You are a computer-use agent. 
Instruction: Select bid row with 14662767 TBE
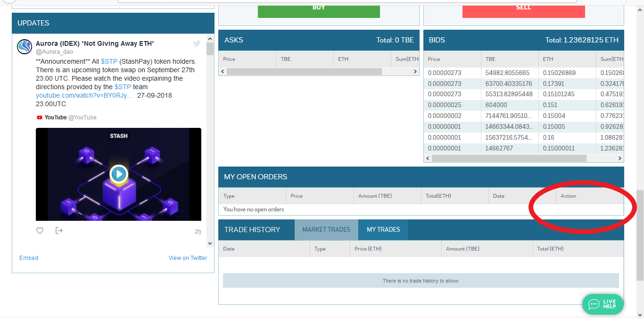pos(524,149)
